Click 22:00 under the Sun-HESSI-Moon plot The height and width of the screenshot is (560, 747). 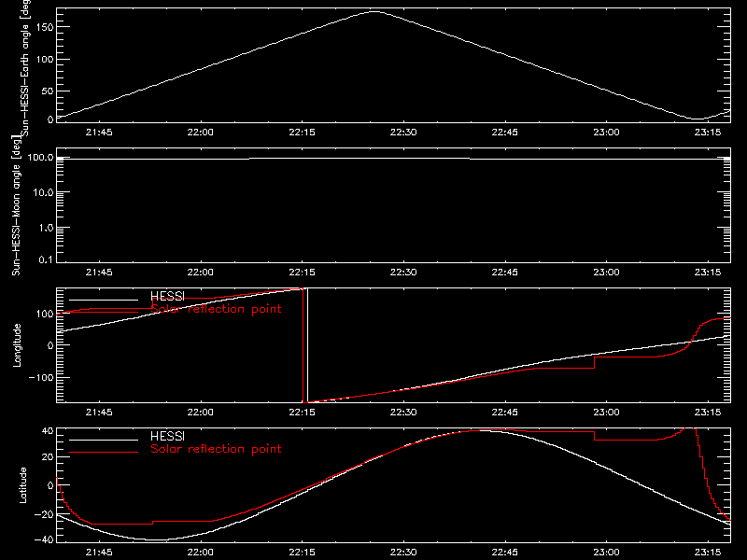[200, 273]
